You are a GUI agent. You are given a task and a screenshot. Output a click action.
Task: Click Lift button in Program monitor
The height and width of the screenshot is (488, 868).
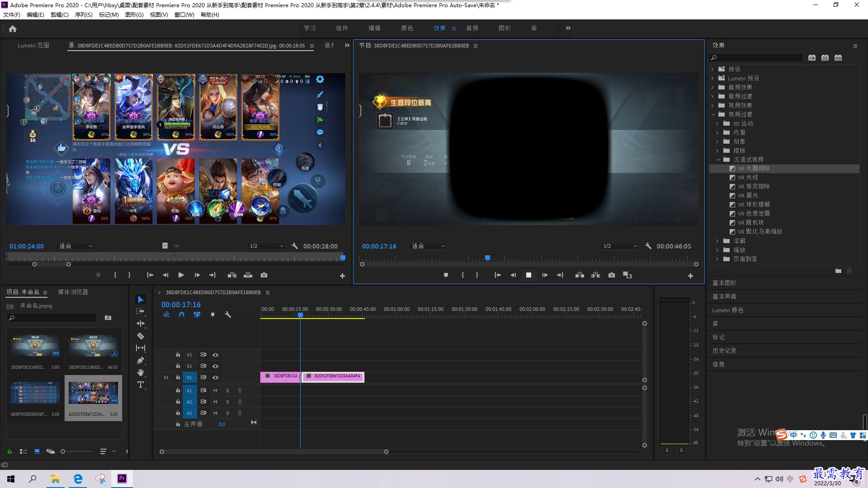click(x=580, y=275)
